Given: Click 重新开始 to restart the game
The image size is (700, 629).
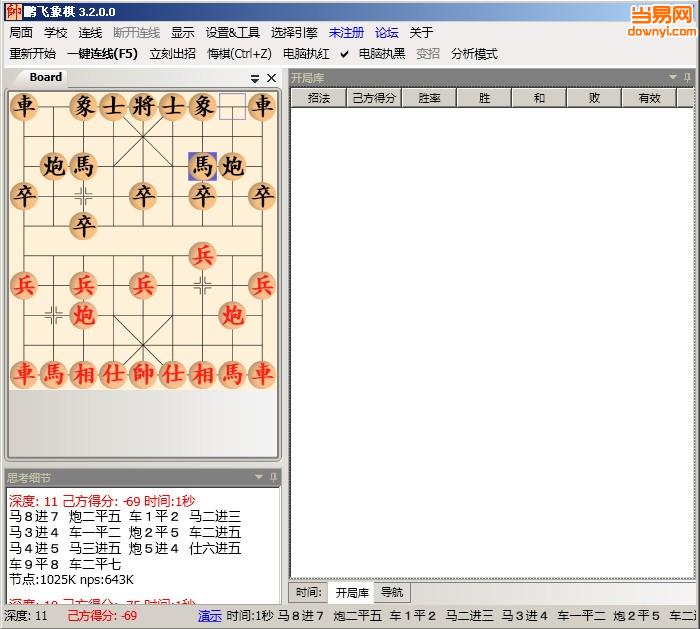Looking at the screenshot, I should point(32,54).
